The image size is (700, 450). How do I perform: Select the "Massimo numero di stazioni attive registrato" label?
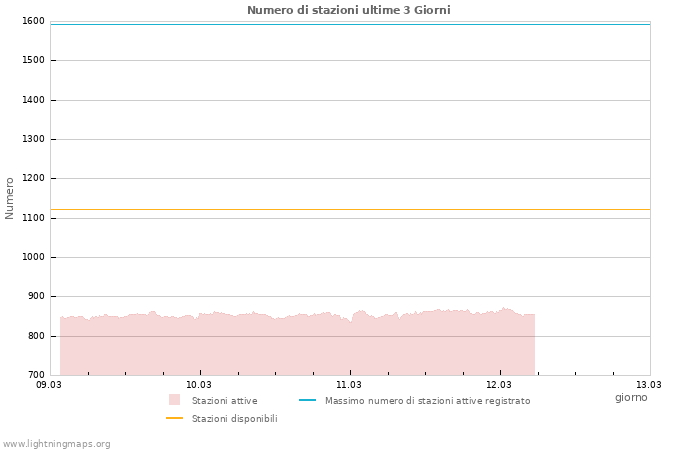tap(427, 401)
